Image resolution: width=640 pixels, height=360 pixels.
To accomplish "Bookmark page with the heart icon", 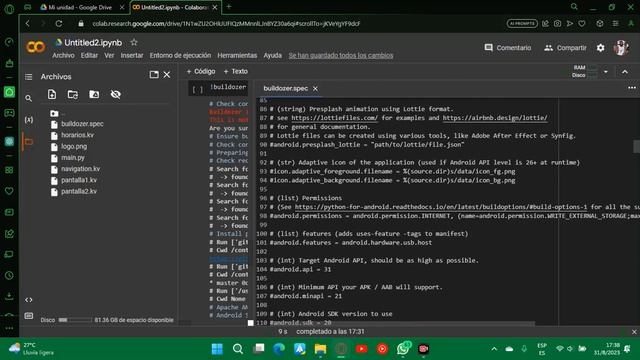I will pyautogui.click(x=582, y=24).
